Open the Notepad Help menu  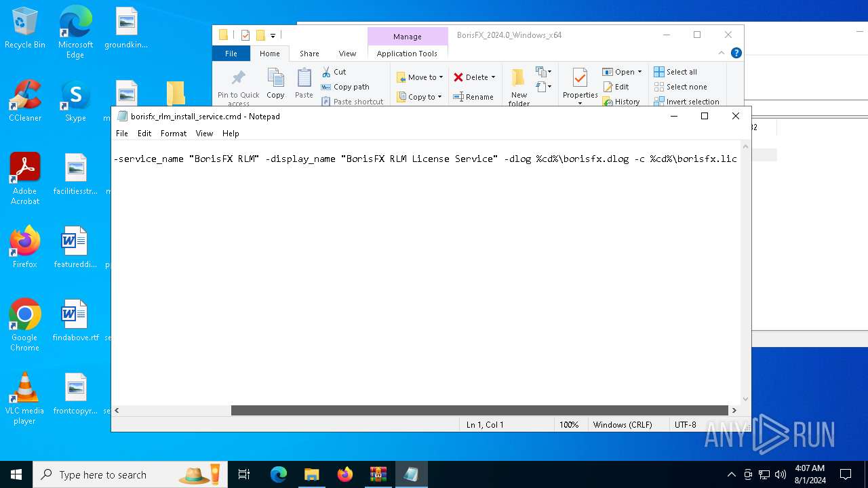pyautogui.click(x=231, y=134)
